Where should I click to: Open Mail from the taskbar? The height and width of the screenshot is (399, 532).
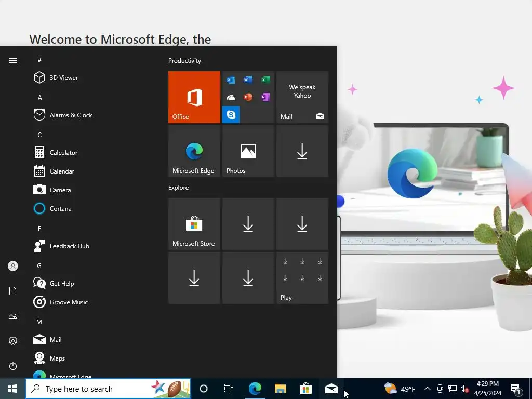pos(331,389)
